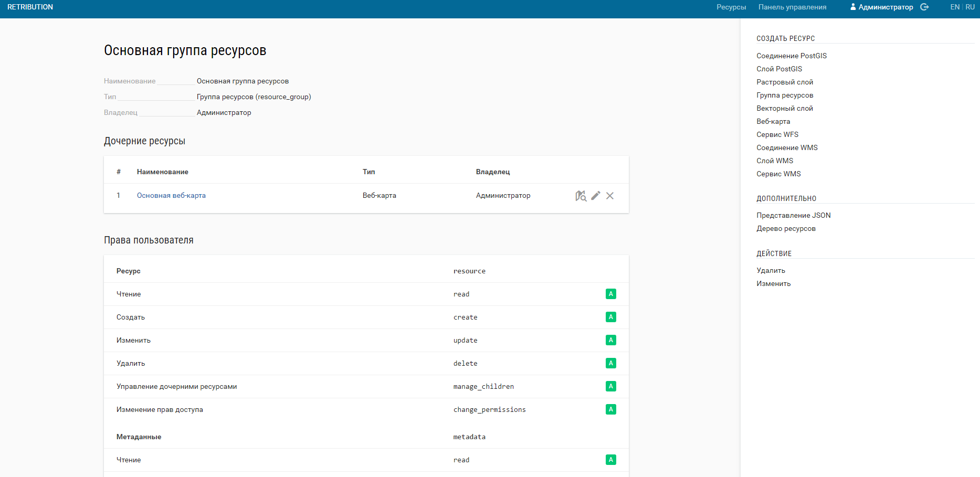Screen dimensions: 980x477
Task: Create a Соединение PostGIS resource
Action: click(791, 56)
